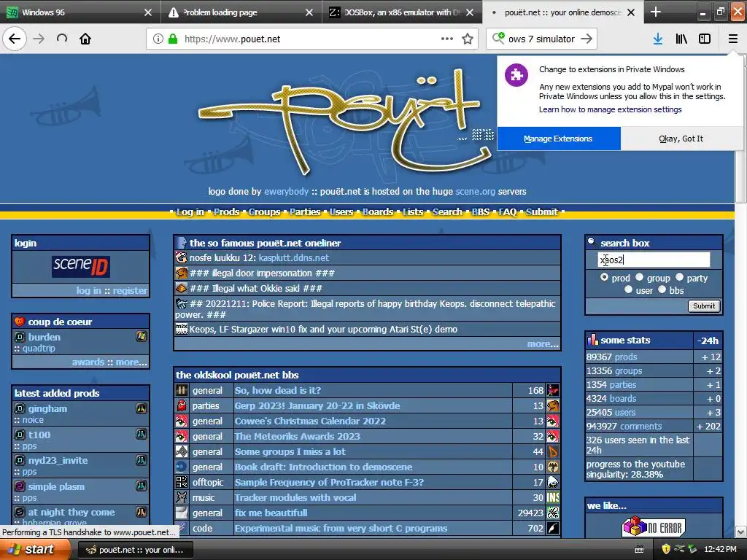Open 'The Meteoriks Awards 2023' thread

(x=298, y=436)
